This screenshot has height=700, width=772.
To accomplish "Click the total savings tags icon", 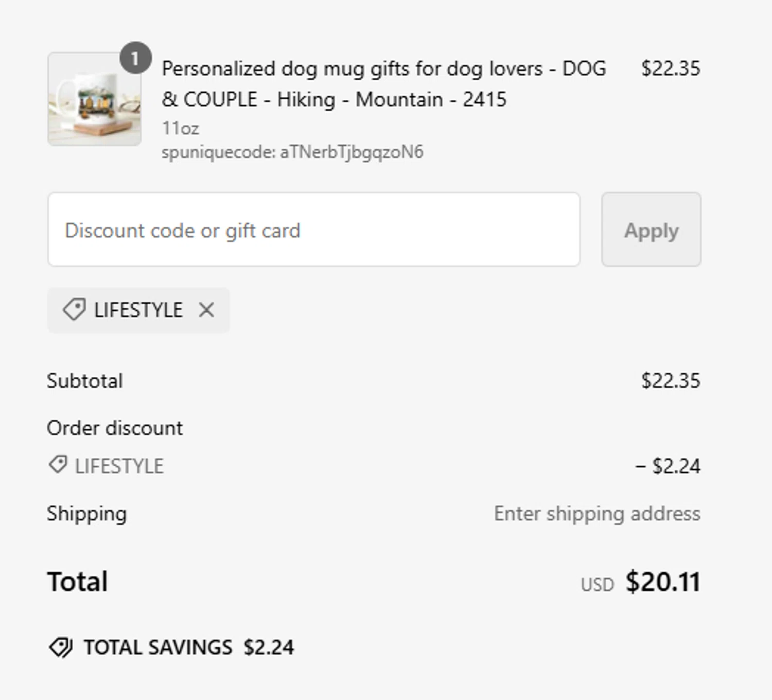I will [61, 647].
